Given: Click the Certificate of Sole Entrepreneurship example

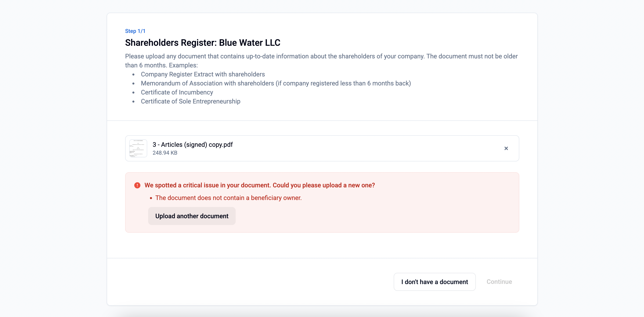Looking at the screenshot, I should pos(191,101).
